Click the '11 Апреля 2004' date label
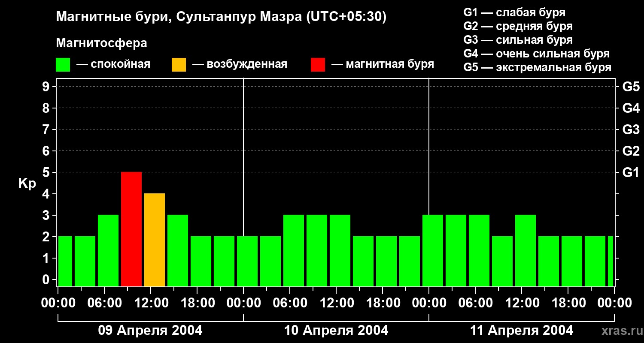The width and height of the screenshot is (644, 343). [x=522, y=330]
